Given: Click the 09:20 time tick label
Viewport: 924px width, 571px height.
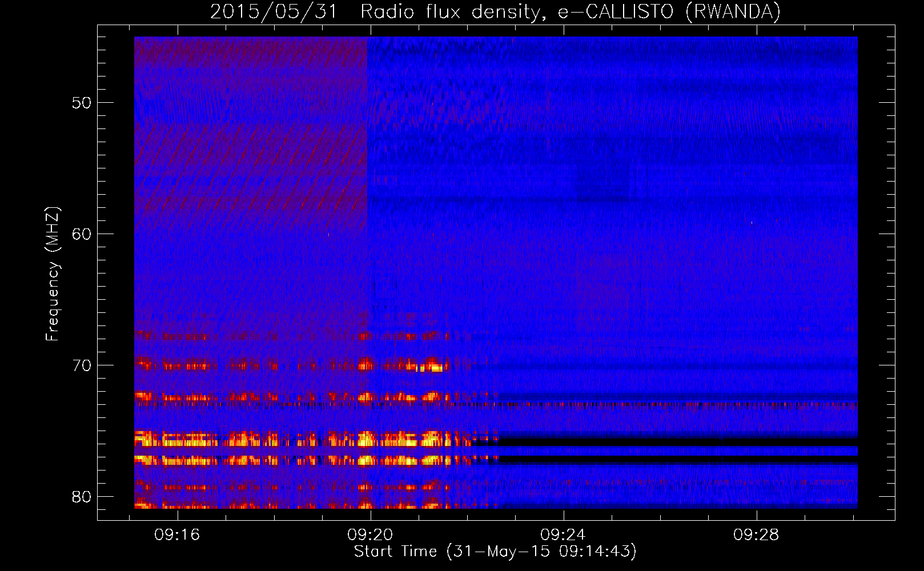Looking at the screenshot, I should (x=370, y=535).
